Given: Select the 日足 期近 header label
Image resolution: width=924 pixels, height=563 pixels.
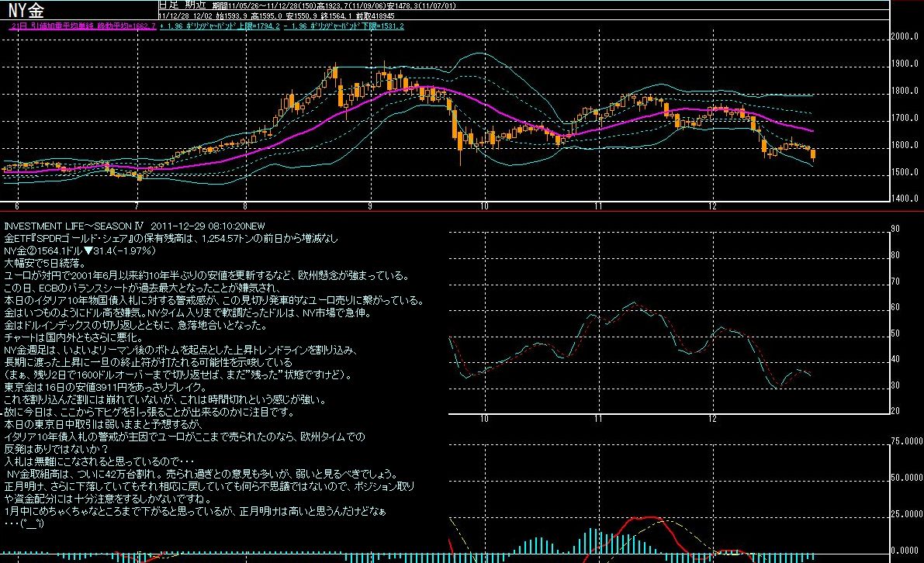Looking at the screenshot, I should 182,5.
